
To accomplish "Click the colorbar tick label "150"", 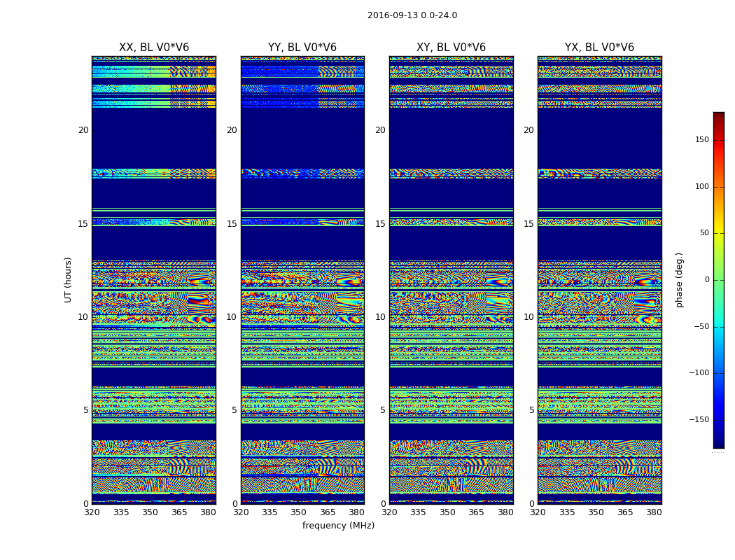I will click(x=702, y=139).
